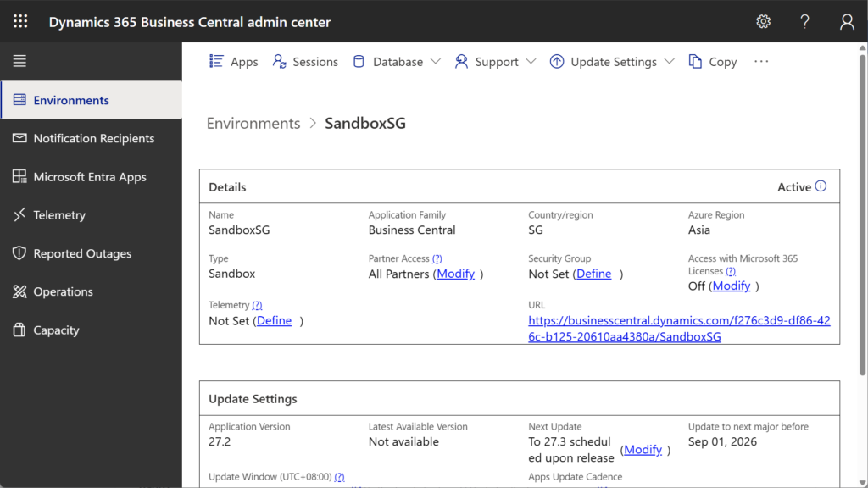Open the app launcher waffle icon
This screenshot has height=488, width=868.
[x=20, y=22]
